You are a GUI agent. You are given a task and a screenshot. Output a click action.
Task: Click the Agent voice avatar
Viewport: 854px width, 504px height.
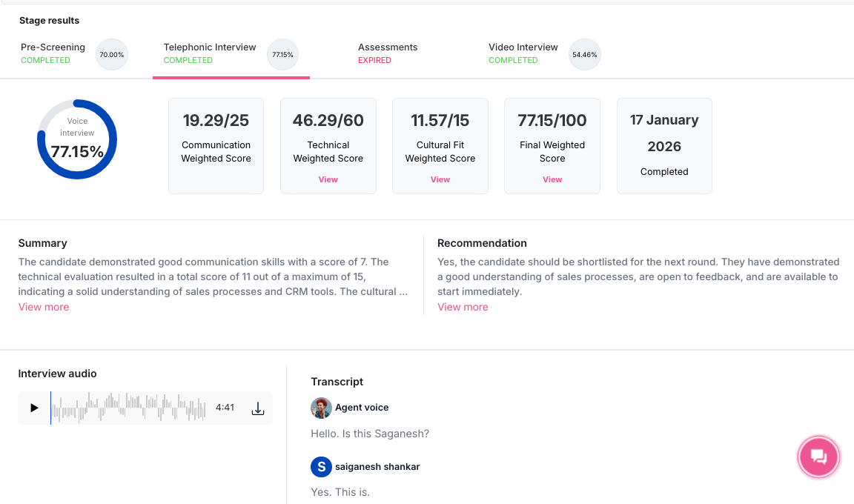tap(321, 408)
